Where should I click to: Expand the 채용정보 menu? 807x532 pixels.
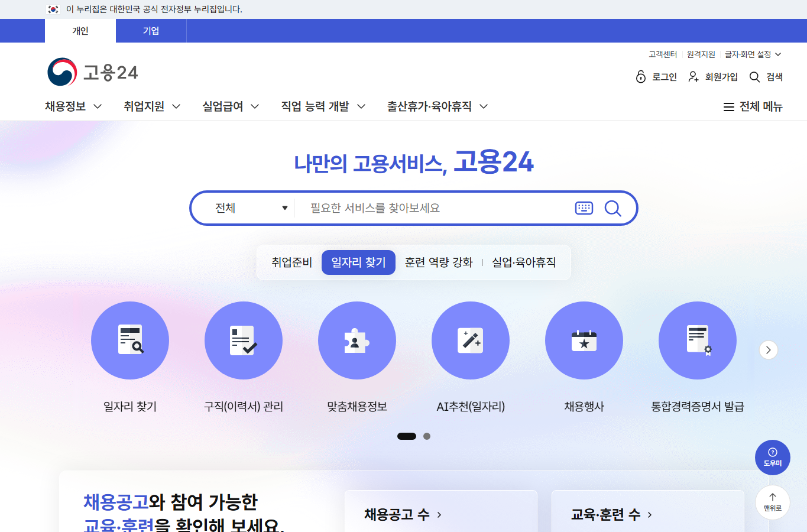pyautogui.click(x=74, y=106)
